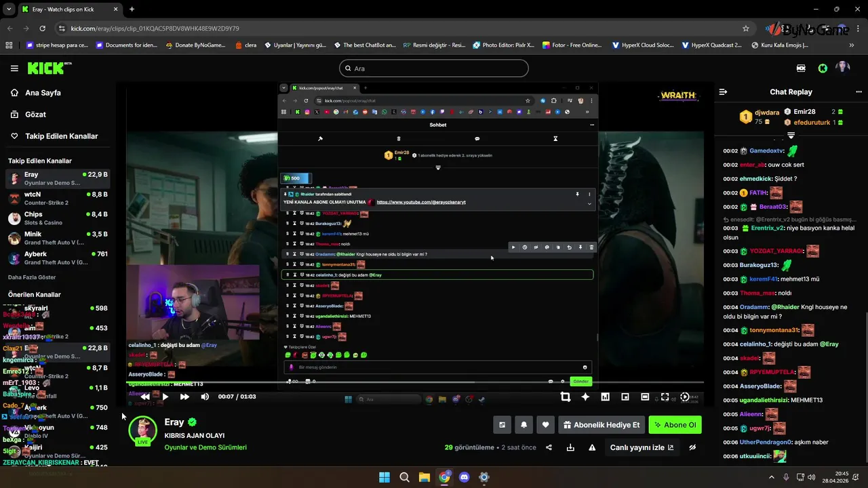Click the crop icon in player controls
The height and width of the screenshot is (488, 868).
pos(566,397)
